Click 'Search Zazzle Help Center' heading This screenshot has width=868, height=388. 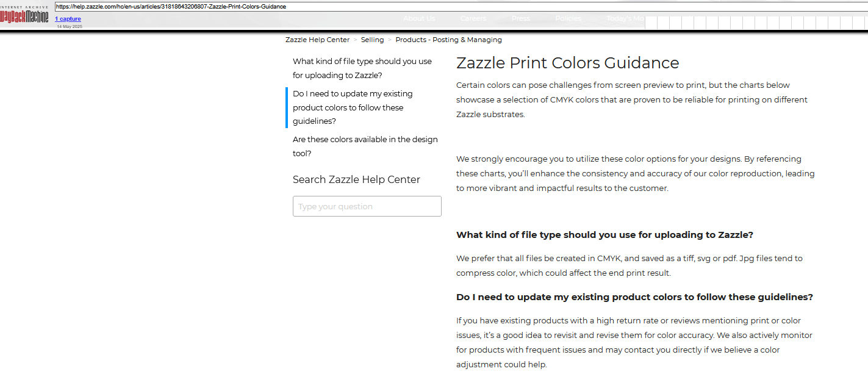356,179
